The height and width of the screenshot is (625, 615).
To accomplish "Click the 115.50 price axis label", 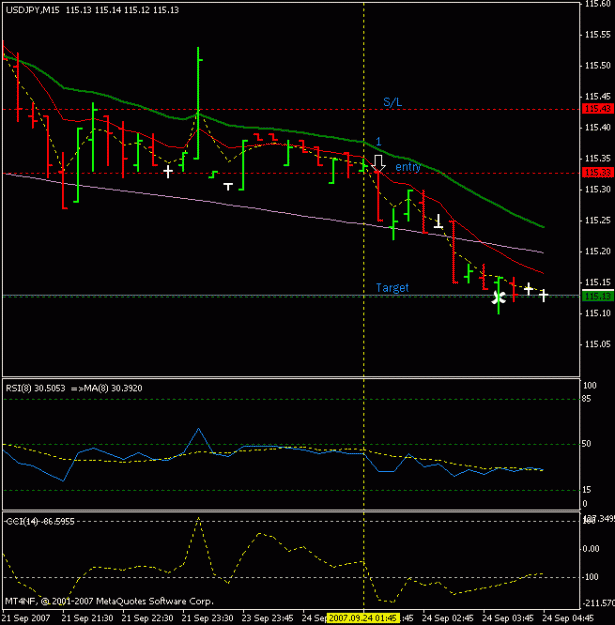I will [597, 66].
